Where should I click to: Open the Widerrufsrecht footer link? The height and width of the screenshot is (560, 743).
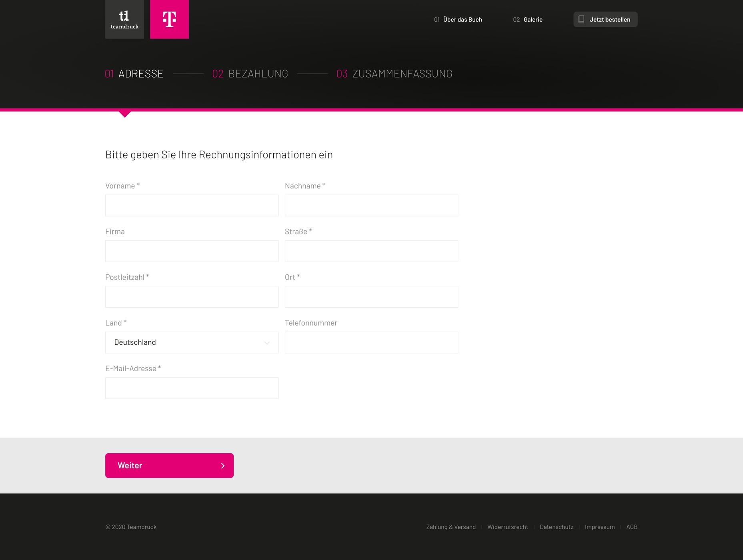(508, 527)
